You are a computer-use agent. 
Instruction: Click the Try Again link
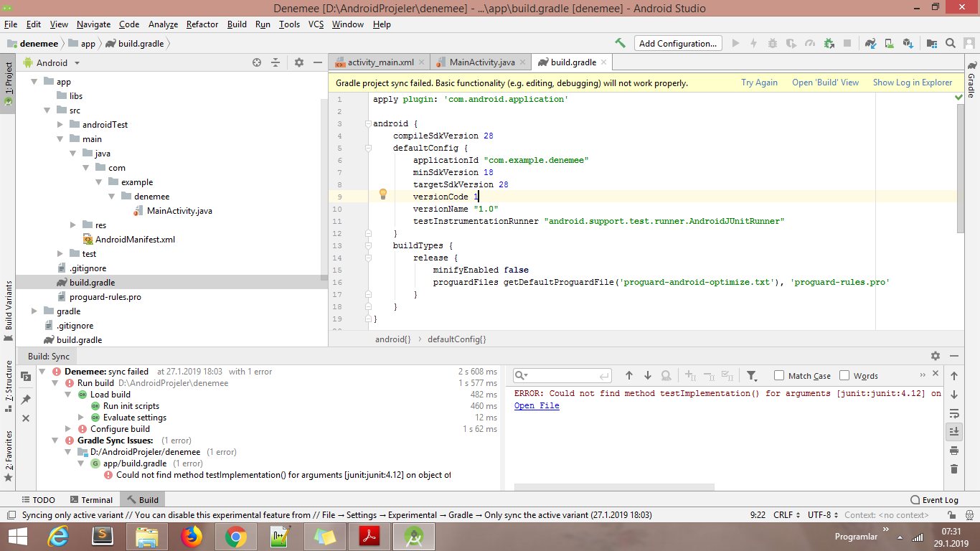point(759,83)
